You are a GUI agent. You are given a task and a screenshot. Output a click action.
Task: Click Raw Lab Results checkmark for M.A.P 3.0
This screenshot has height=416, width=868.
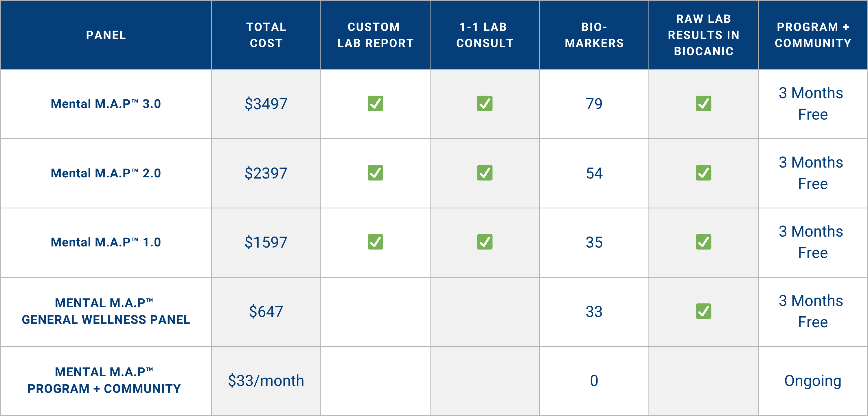(x=703, y=104)
